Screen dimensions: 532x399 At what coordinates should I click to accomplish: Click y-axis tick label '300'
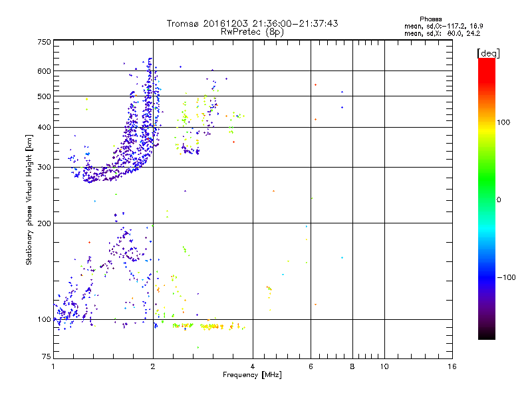pos(44,168)
